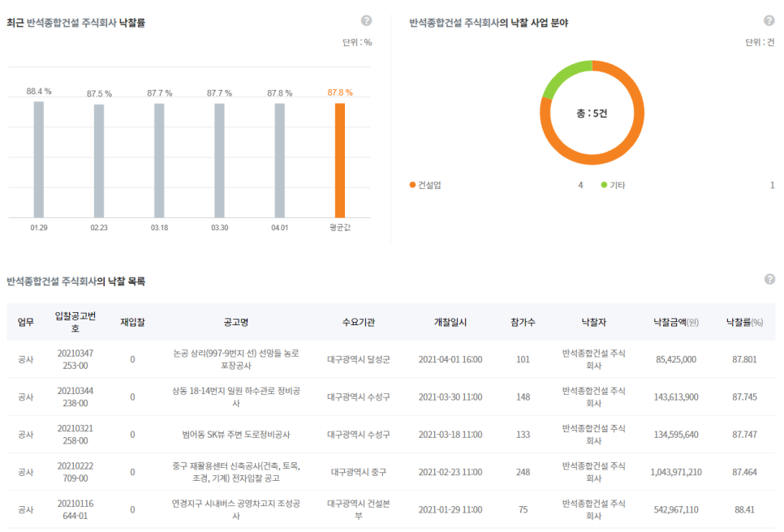Click bid amount 143,613,900

coord(676,397)
